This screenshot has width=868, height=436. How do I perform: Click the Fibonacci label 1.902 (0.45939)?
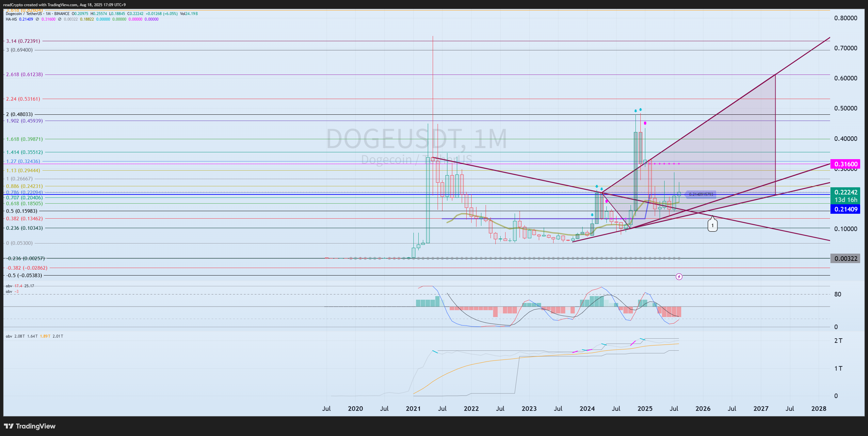pyautogui.click(x=24, y=121)
